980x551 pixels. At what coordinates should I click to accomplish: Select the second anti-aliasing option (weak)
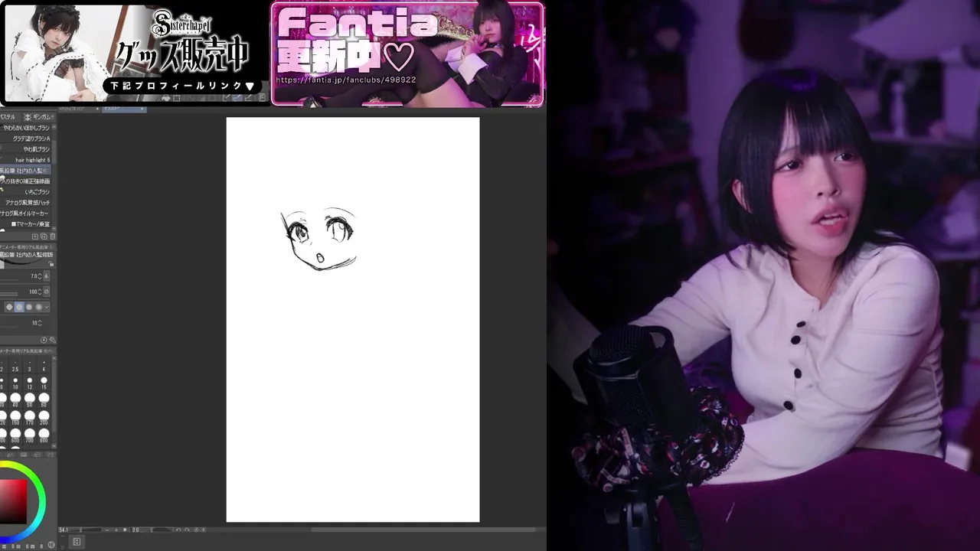click(19, 307)
